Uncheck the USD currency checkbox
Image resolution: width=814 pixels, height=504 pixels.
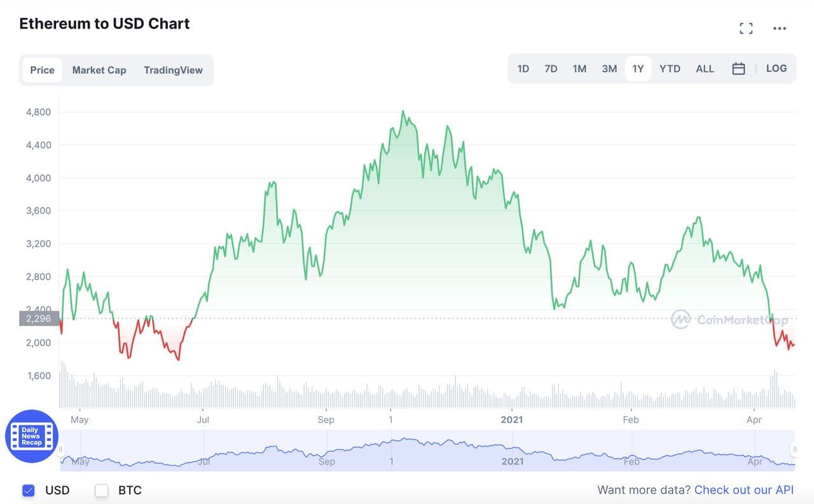28,490
